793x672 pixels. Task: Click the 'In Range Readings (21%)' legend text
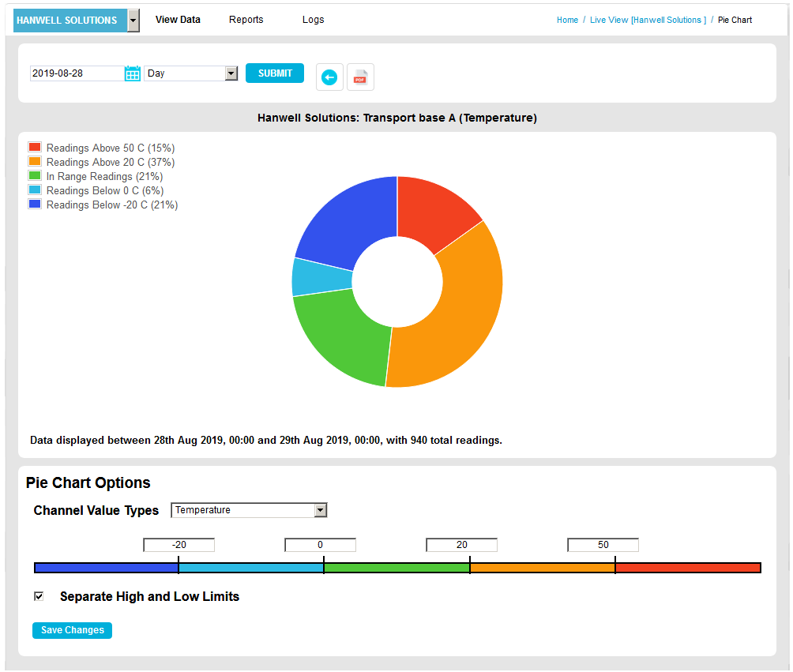[x=105, y=176]
